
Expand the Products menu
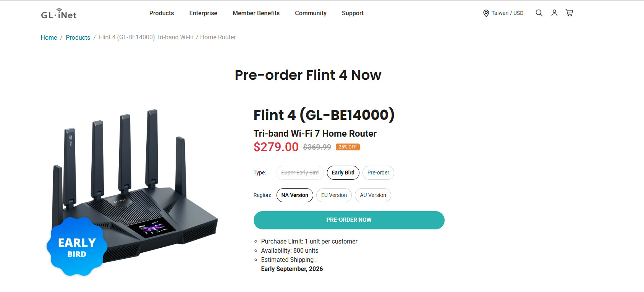pyautogui.click(x=162, y=13)
